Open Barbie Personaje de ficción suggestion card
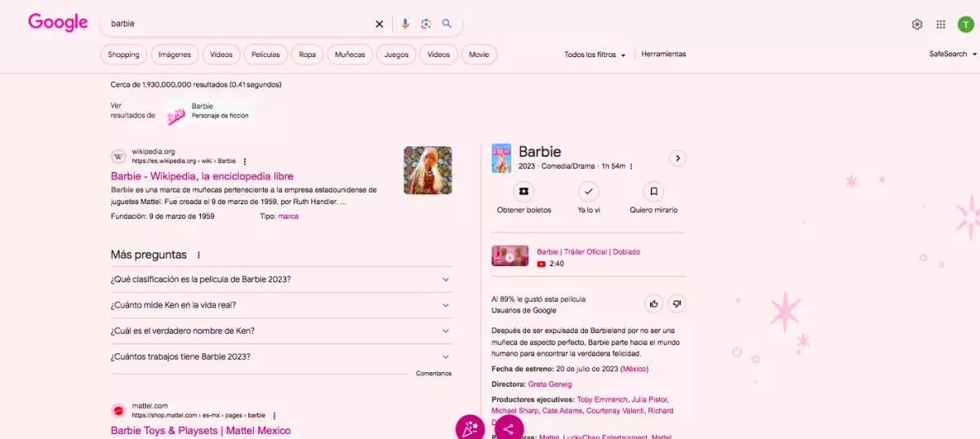The height and width of the screenshot is (439, 980). pos(210,111)
